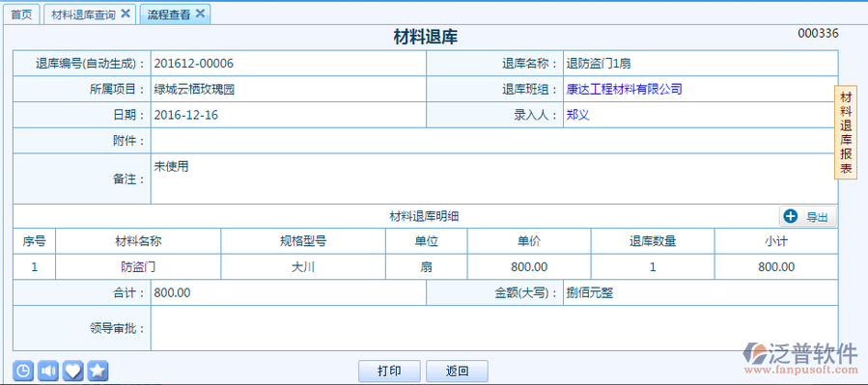This screenshot has width=868, height=385.
Task: Open the 康达工程材料有限公司 link
Action: (x=624, y=89)
